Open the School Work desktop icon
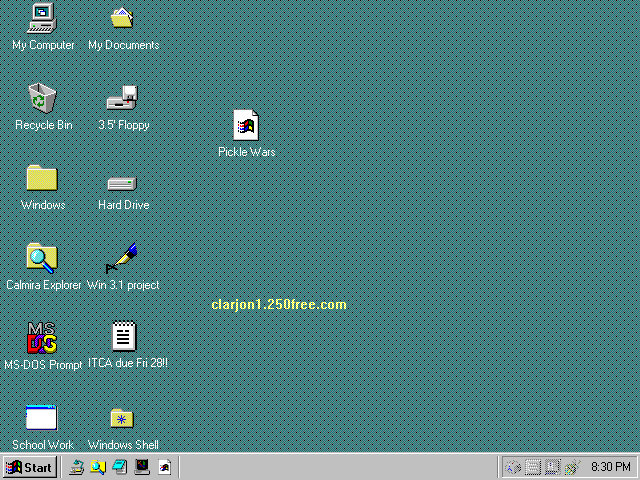 point(42,418)
